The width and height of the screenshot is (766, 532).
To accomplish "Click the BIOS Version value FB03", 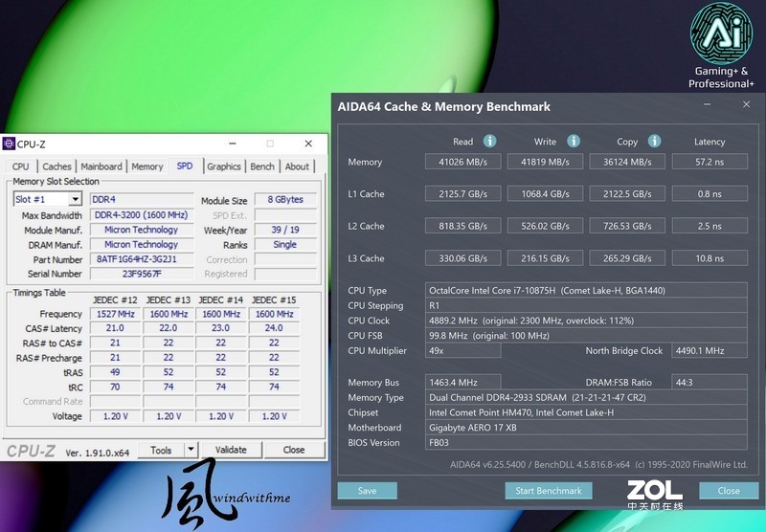I will click(586, 443).
